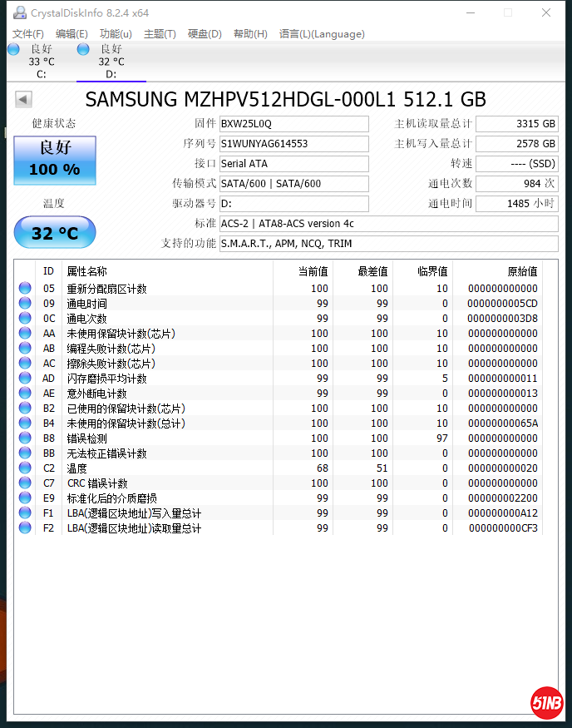
Task: Open the 编辑(E) menu
Action: (x=71, y=34)
